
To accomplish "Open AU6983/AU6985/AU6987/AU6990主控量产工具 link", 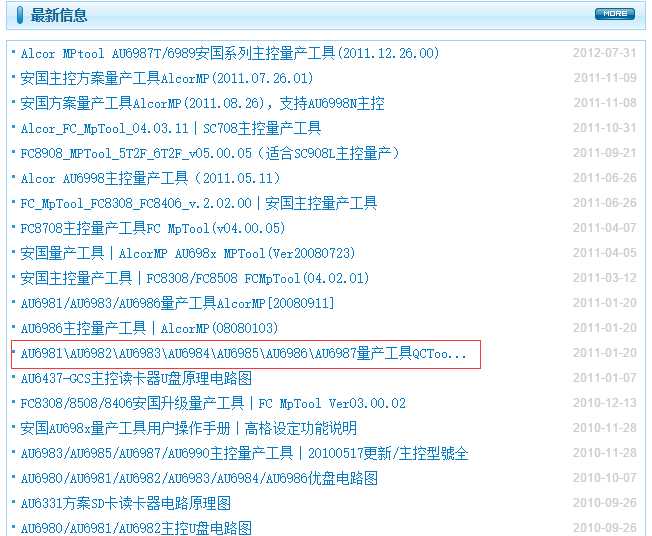I will pos(244,453).
